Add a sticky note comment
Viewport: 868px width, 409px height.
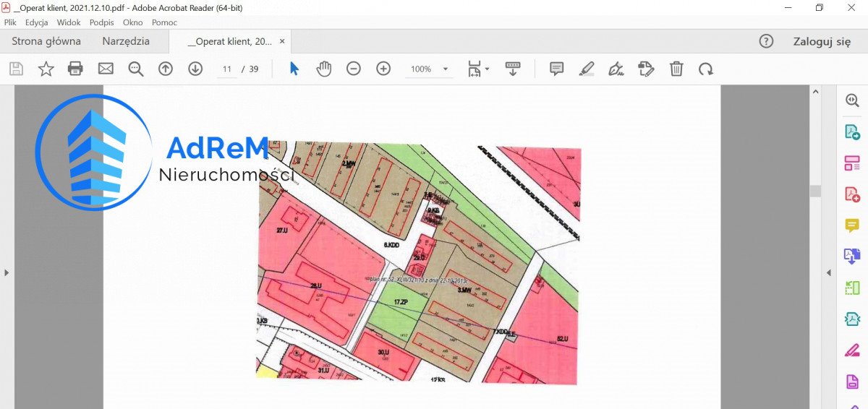click(556, 69)
